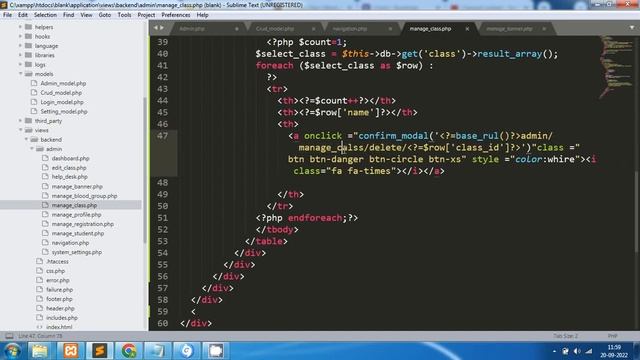Open the Windows Start menu

pyautogui.click(x=12, y=351)
